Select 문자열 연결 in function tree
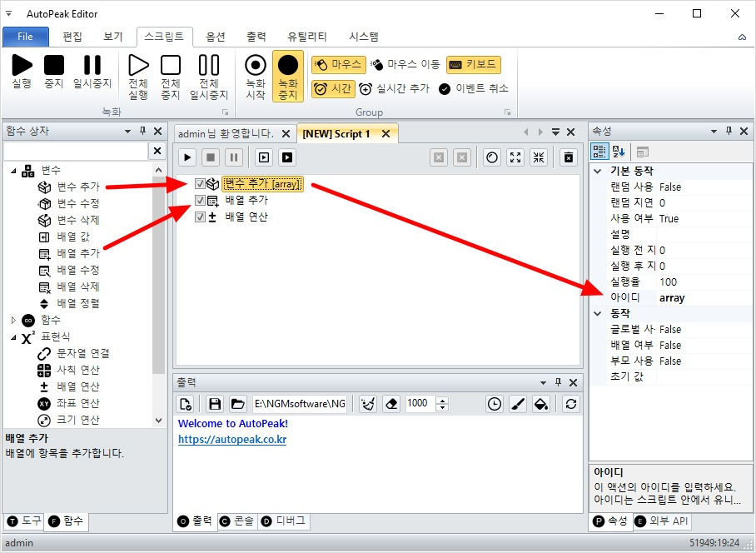 [73, 353]
